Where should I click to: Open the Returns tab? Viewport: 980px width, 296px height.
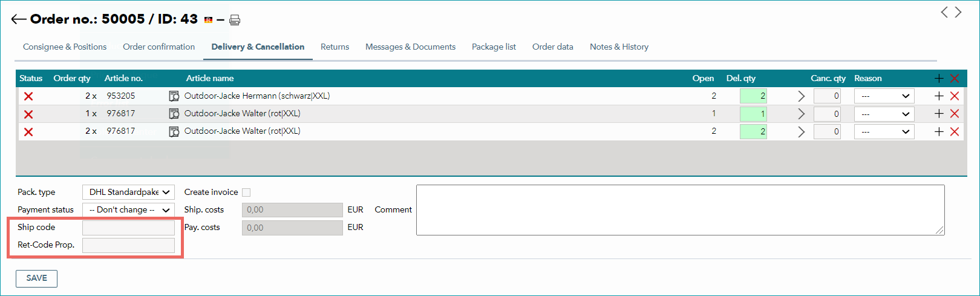[335, 47]
